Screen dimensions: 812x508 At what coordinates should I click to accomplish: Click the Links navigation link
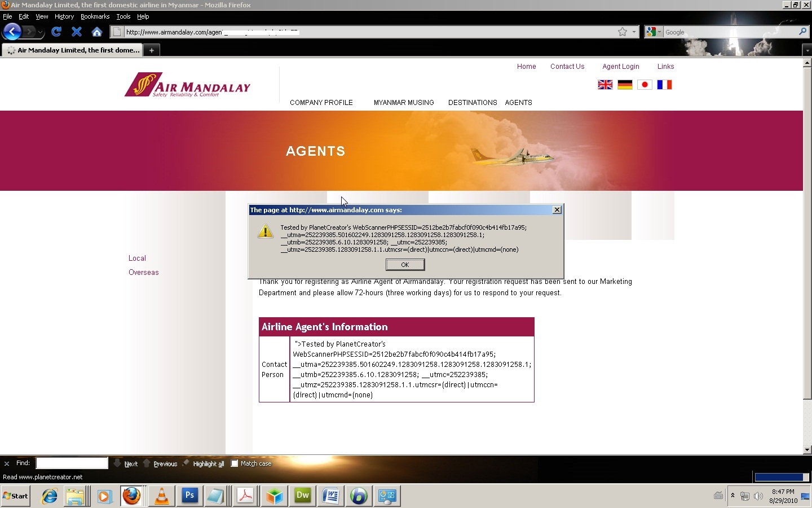tap(665, 67)
